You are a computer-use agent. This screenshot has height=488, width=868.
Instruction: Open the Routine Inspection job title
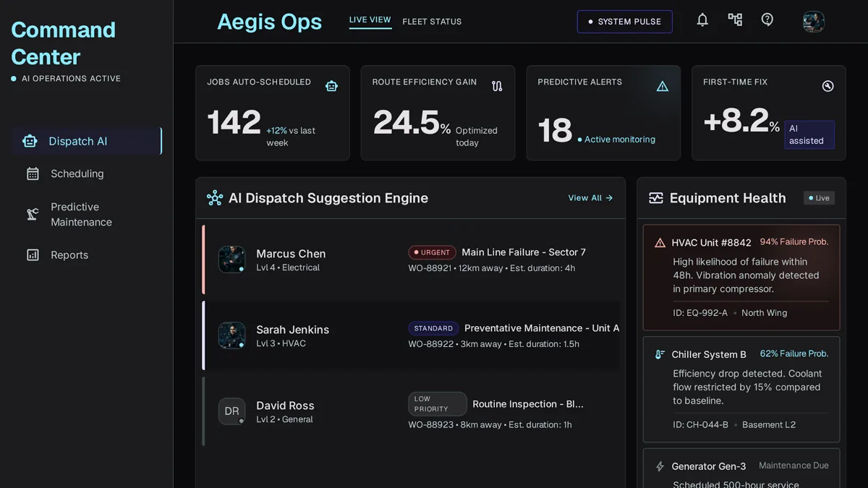click(x=528, y=404)
